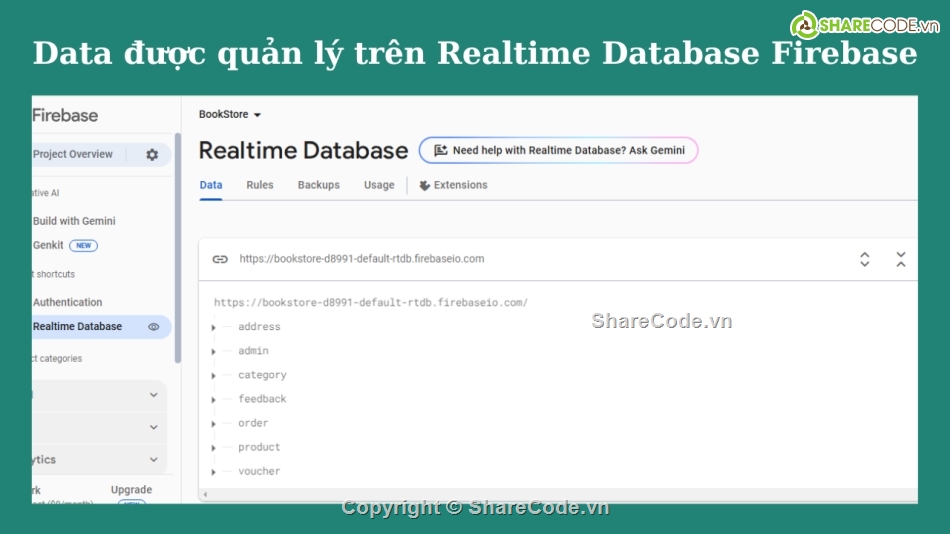The height and width of the screenshot is (534, 950).
Task: Select the admin key text
Action: (x=253, y=351)
